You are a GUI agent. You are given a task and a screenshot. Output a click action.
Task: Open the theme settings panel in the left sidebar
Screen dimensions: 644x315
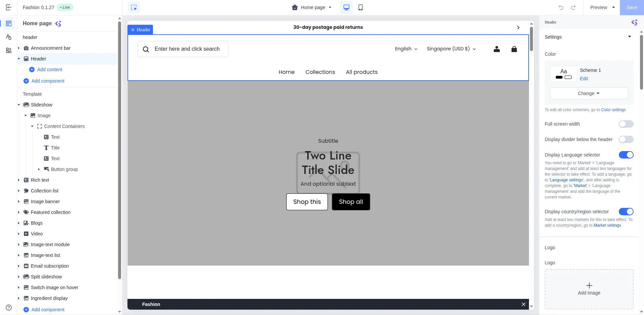[x=9, y=37]
